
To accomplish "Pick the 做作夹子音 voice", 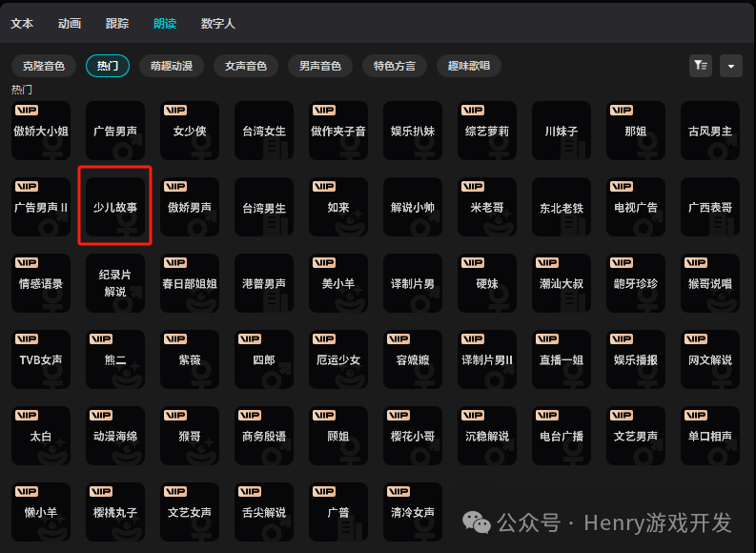I will pos(338,131).
